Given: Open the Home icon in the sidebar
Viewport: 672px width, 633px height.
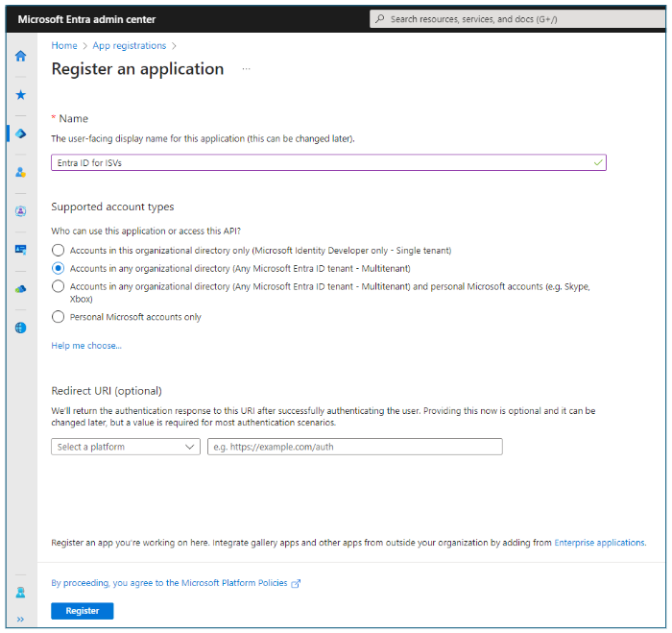Looking at the screenshot, I should pyautogui.click(x=20, y=56).
